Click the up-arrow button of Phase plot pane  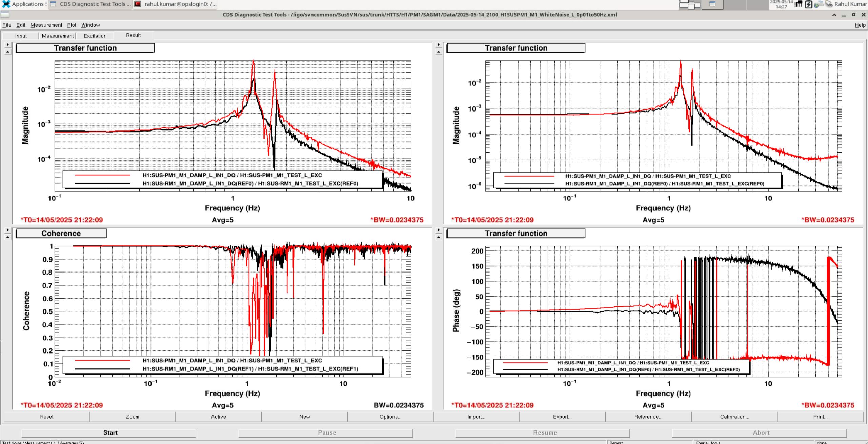coord(439,237)
